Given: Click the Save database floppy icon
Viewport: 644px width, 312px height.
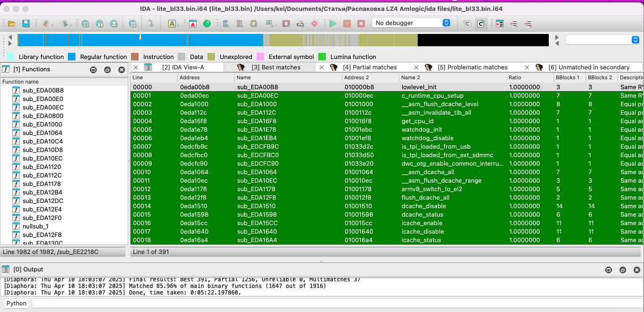Looking at the screenshot, I should click(x=26, y=23).
